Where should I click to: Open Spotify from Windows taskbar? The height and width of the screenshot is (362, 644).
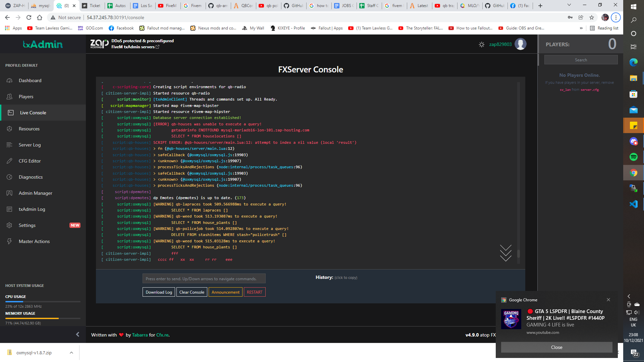633,157
